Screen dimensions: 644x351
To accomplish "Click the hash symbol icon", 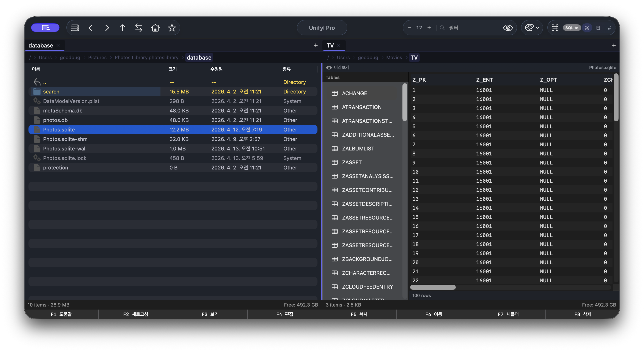I will (x=609, y=28).
